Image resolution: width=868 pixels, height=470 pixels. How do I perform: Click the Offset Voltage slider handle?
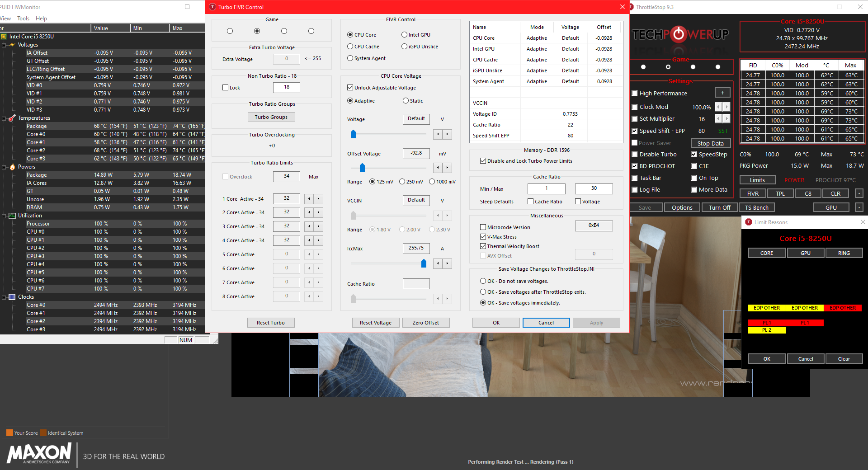tap(362, 168)
